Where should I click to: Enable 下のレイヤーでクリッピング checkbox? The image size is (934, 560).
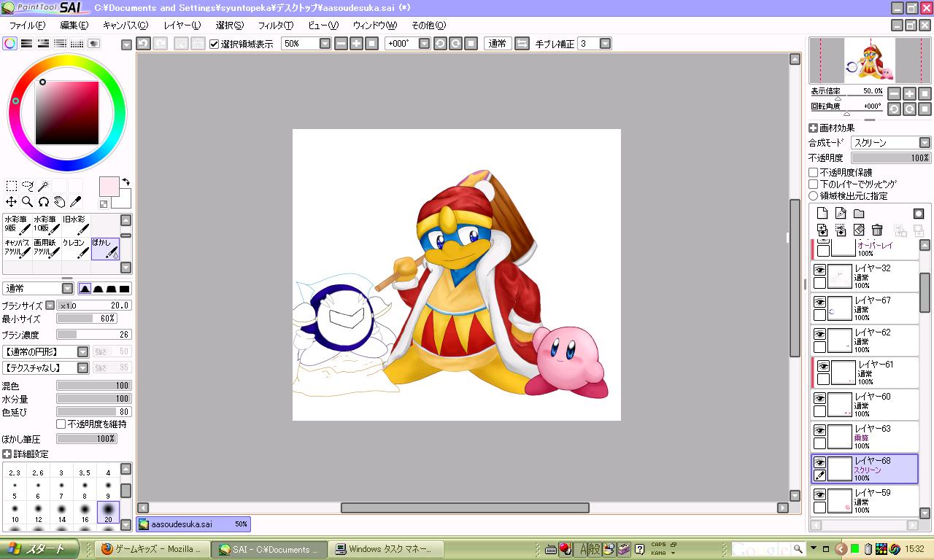[814, 184]
